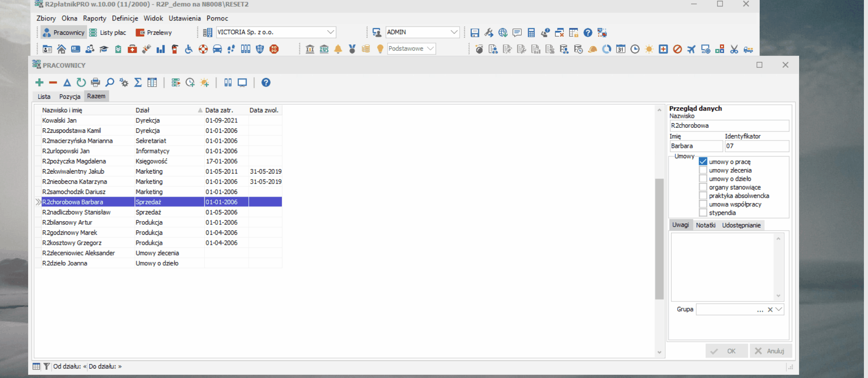The width and height of the screenshot is (868, 378).
Task: Click the sigma summation icon
Action: pyautogui.click(x=138, y=82)
